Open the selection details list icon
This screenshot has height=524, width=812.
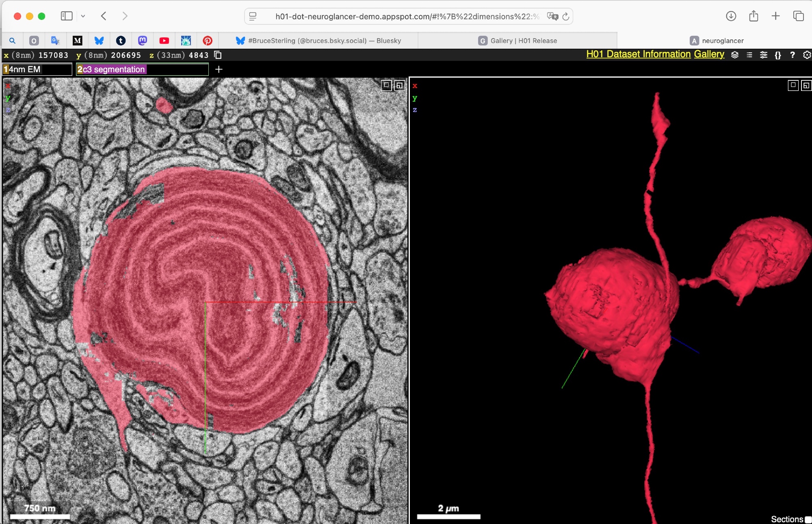(x=749, y=55)
